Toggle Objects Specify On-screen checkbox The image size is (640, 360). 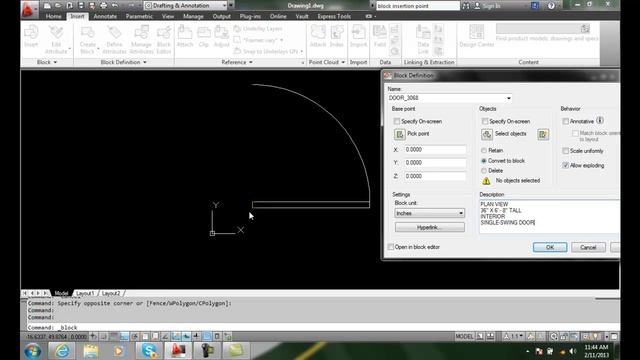[x=484, y=121]
